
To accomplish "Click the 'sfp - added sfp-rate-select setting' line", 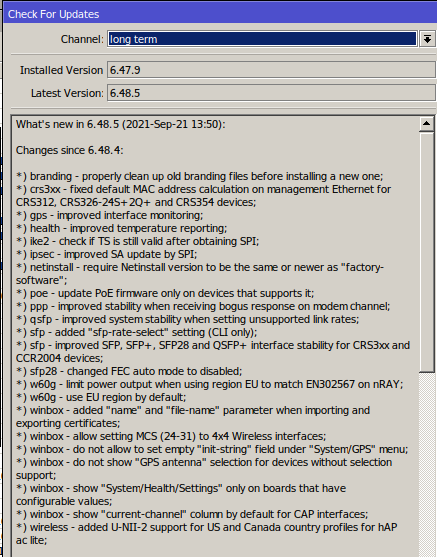I will tap(137, 332).
